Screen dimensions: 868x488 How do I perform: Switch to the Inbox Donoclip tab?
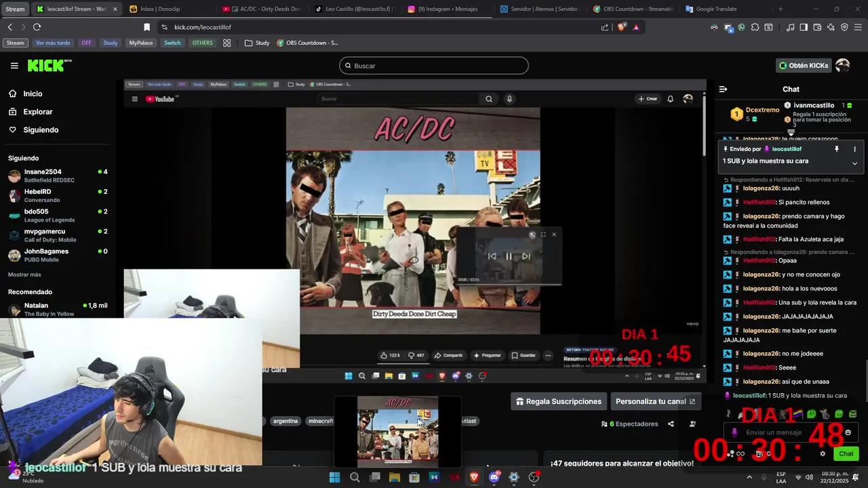pos(170,9)
